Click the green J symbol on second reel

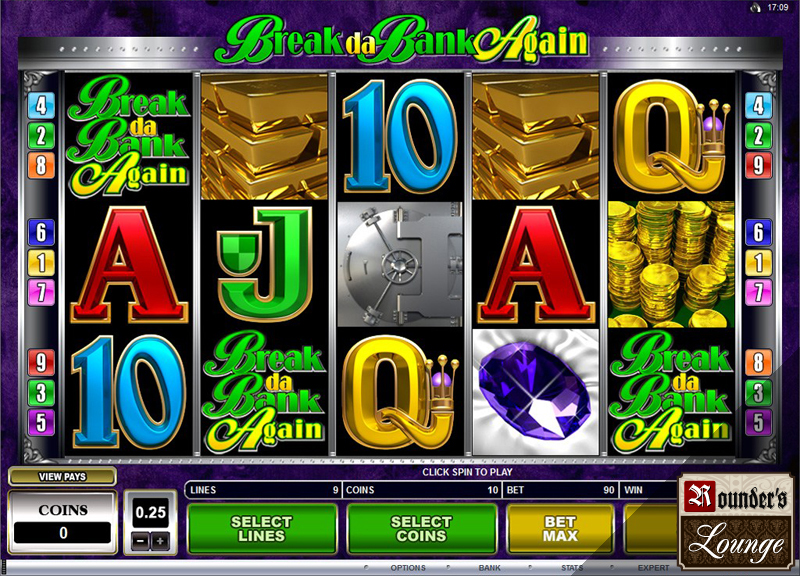[x=264, y=263]
